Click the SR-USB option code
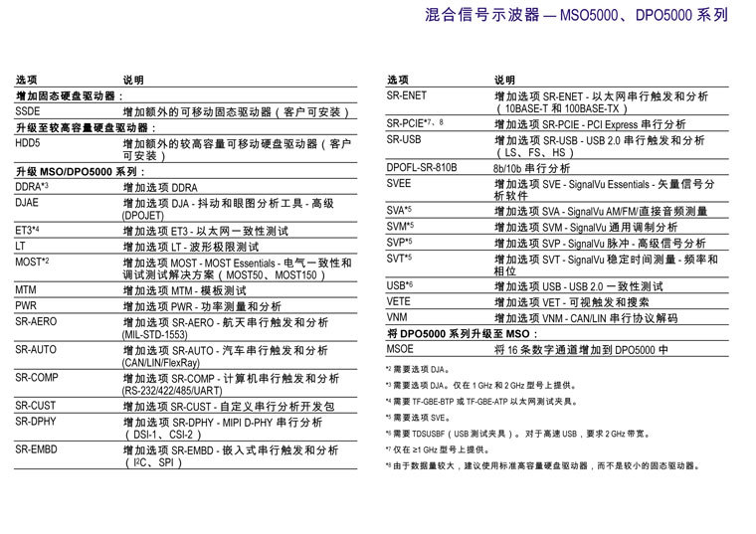Image resolution: width=756 pixels, height=534 pixels. pyautogui.click(x=404, y=139)
